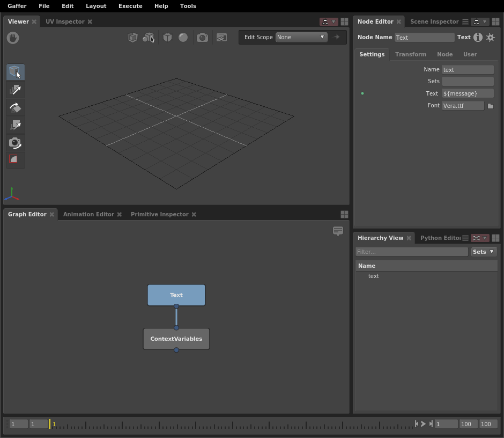The width and height of the screenshot is (504, 438).
Task: Click the ${message} Text input field
Action: tap(468, 93)
